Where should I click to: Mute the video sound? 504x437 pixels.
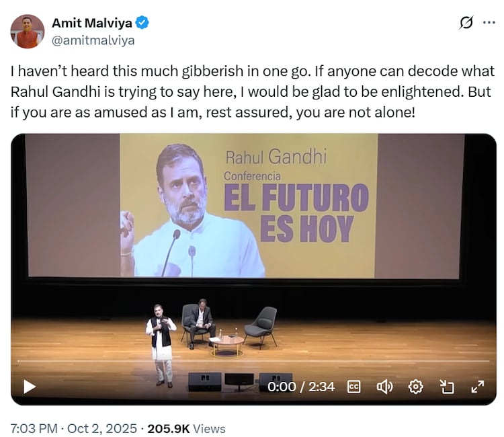[x=384, y=387]
